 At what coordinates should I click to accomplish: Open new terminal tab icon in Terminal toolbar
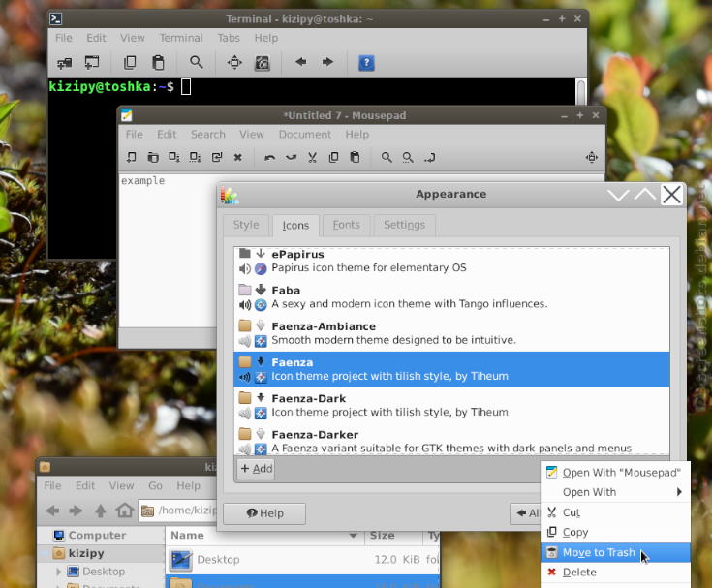coord(65,63)
